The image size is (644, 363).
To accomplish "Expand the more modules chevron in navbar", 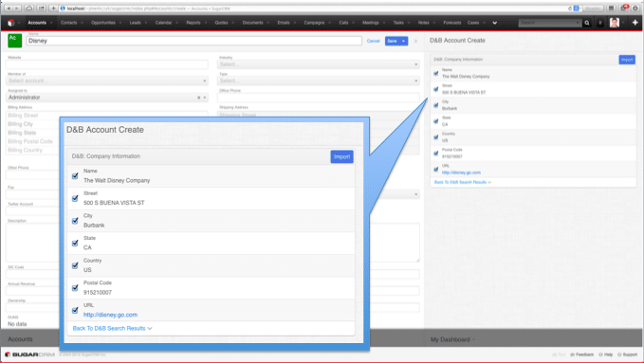I will click(x=494, y=23).
